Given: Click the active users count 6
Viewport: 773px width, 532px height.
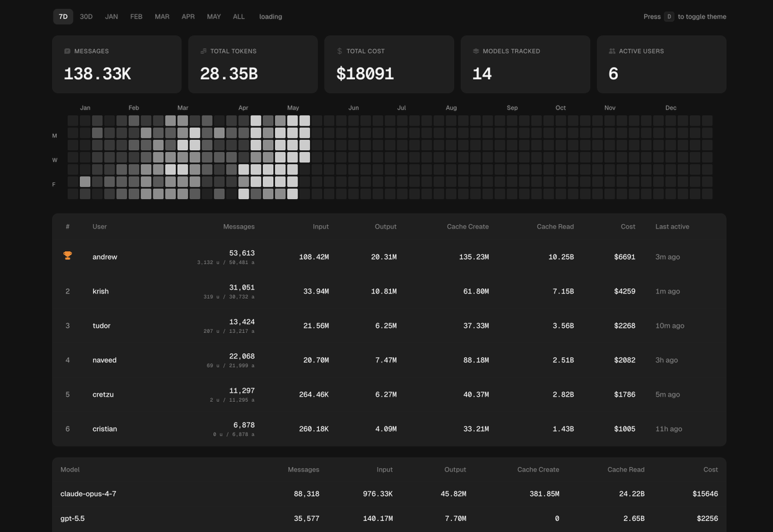Looking at the screenshot, I should [x=613, y=74].
